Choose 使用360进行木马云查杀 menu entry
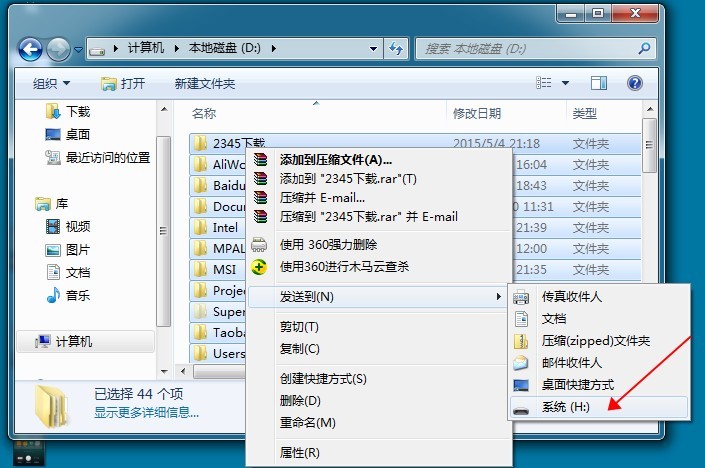 380,267
